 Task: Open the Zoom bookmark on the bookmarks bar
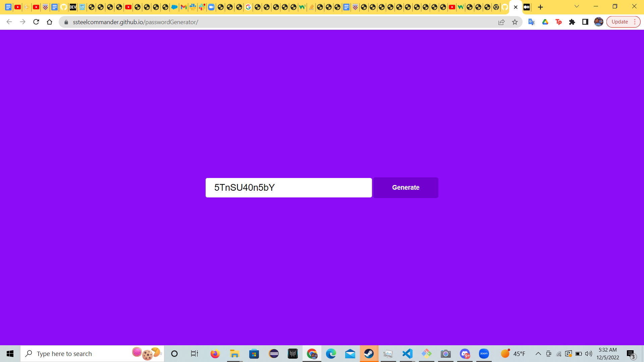coord(211,7)
